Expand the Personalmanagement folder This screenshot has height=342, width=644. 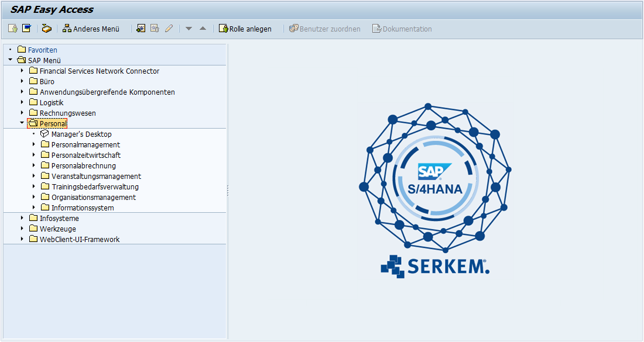(x=33, y=145)
